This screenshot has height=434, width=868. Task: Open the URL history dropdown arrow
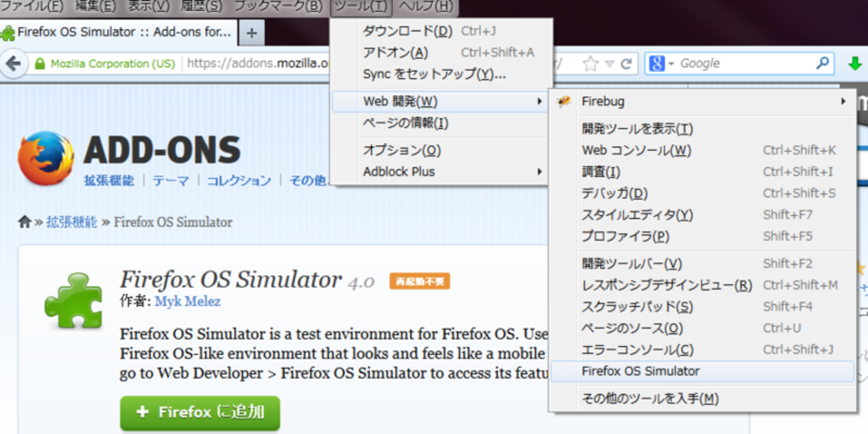[609, 64]
